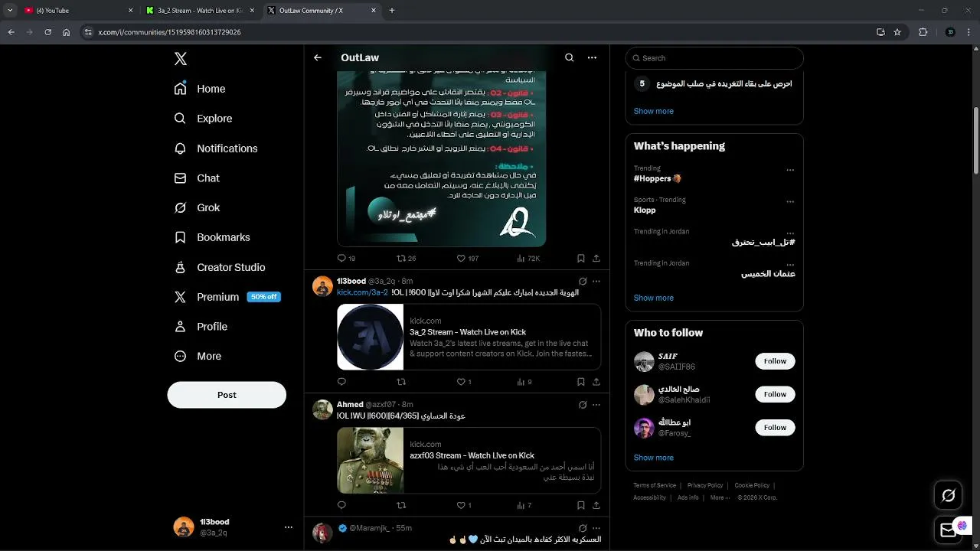
Task: Like 1l3bood's post
Action: (464, 382)
